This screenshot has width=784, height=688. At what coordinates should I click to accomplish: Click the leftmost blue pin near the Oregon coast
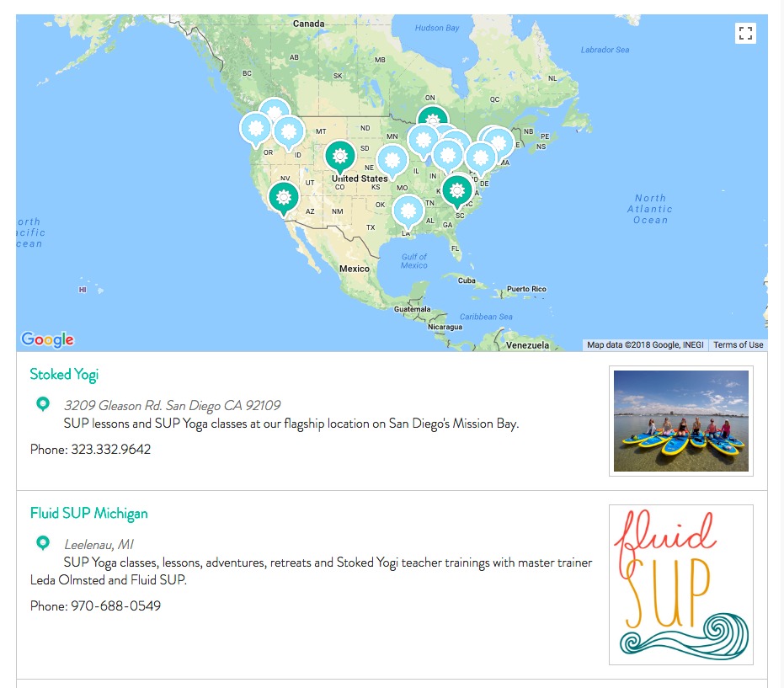click(x=255, y=130)
